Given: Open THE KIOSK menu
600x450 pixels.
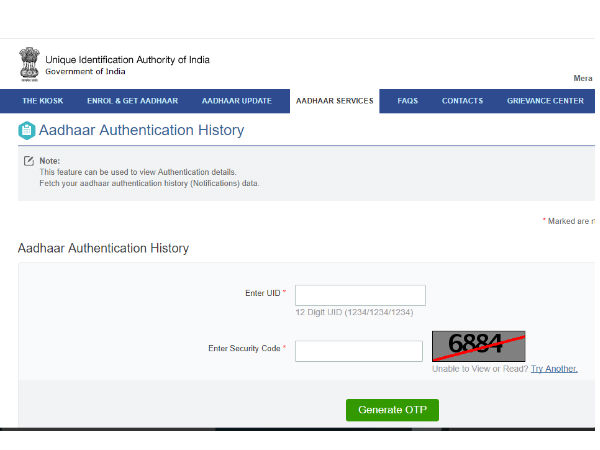Looking at the screenshot, I should coord(43,101).
